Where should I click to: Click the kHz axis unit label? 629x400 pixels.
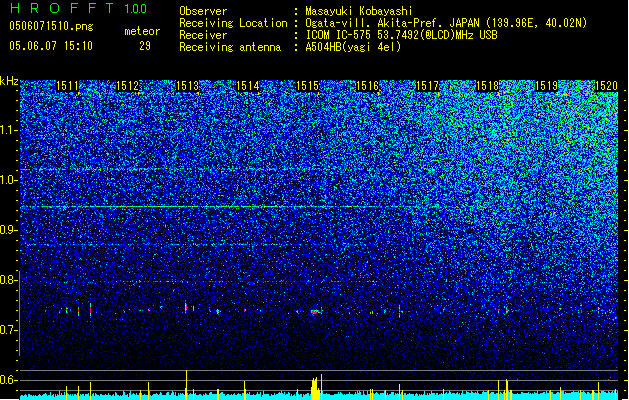tap(9, 81)
